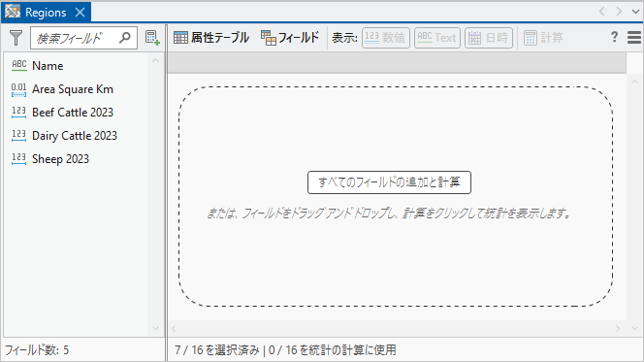The width and height of the screenshot is (644, 362).
Task: Click field list scroll down arrow
Action: pos(155,328)
